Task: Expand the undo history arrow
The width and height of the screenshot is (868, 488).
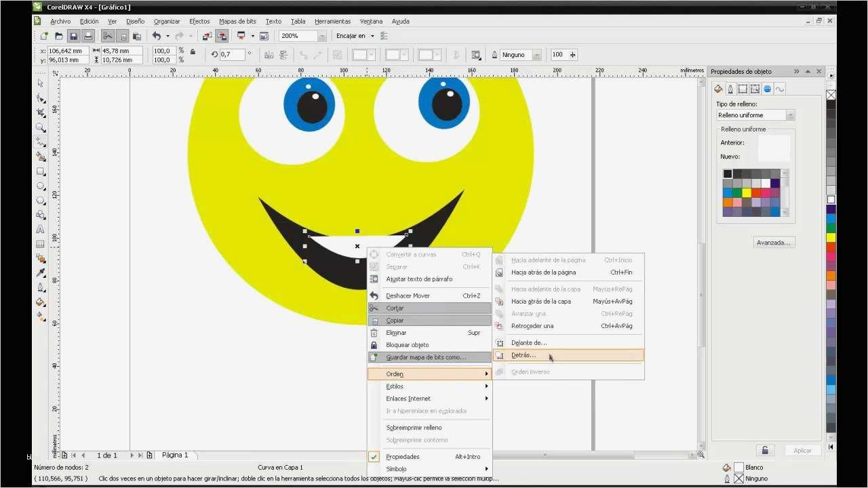Action: [x=167, y=36]
